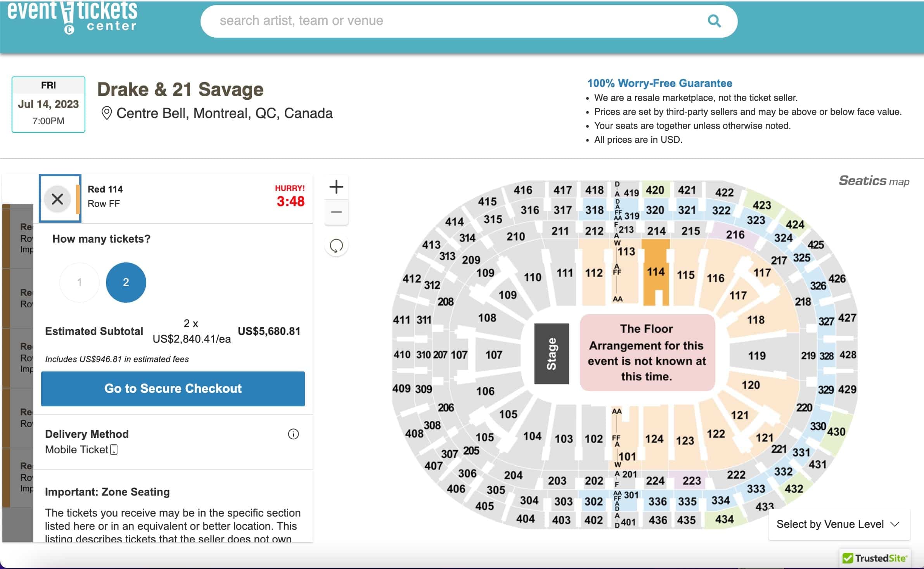This screenshot has height=569, width=924.
Task: Go to Secure Checkout
Action: pyautogui.click(x=173, y=389)
